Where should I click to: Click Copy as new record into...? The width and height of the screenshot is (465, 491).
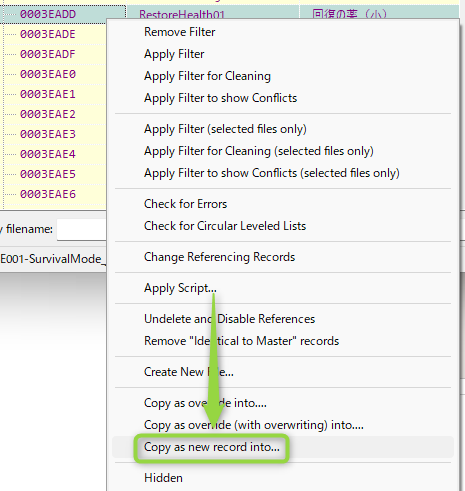point(212,447)
